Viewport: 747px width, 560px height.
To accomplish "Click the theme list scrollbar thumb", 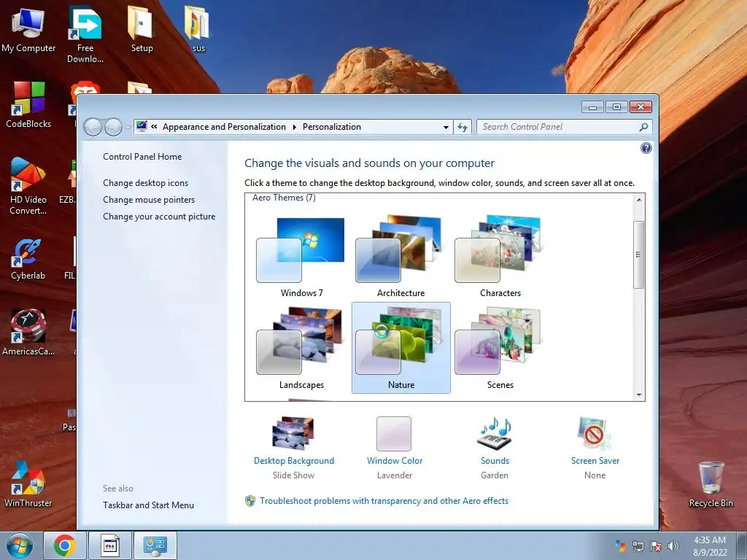I will [x=639, y=254].
